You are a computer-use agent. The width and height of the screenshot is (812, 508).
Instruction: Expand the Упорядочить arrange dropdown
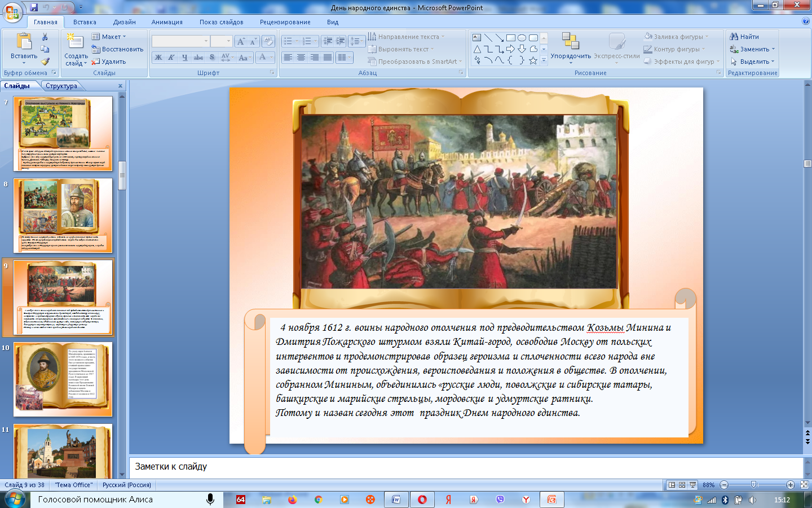(x=571, y=56)
